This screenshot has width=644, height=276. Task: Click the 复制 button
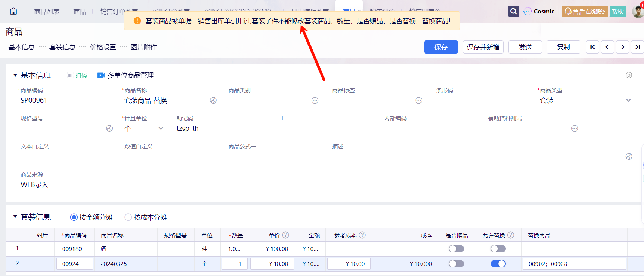[x=563, y=47]
